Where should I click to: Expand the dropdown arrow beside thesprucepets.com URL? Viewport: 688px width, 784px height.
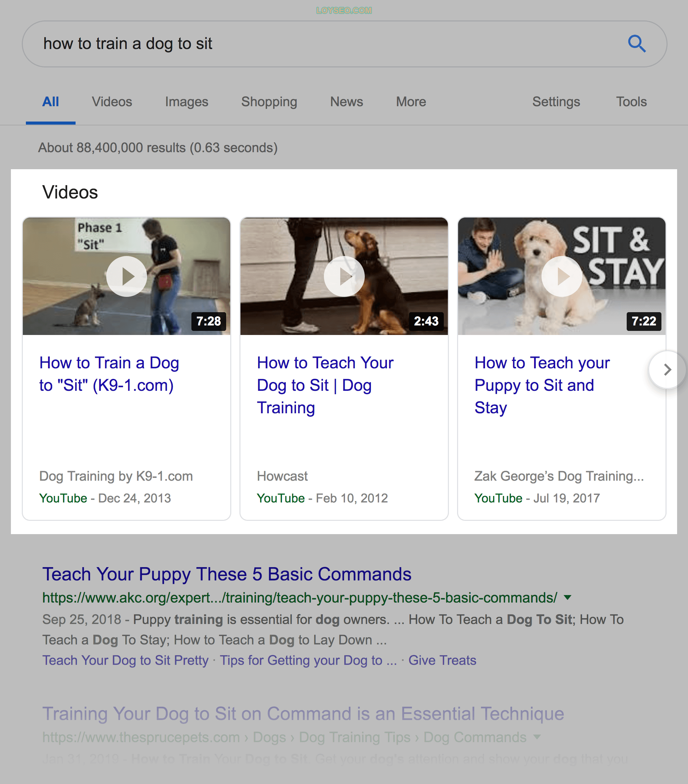point(537,737)
